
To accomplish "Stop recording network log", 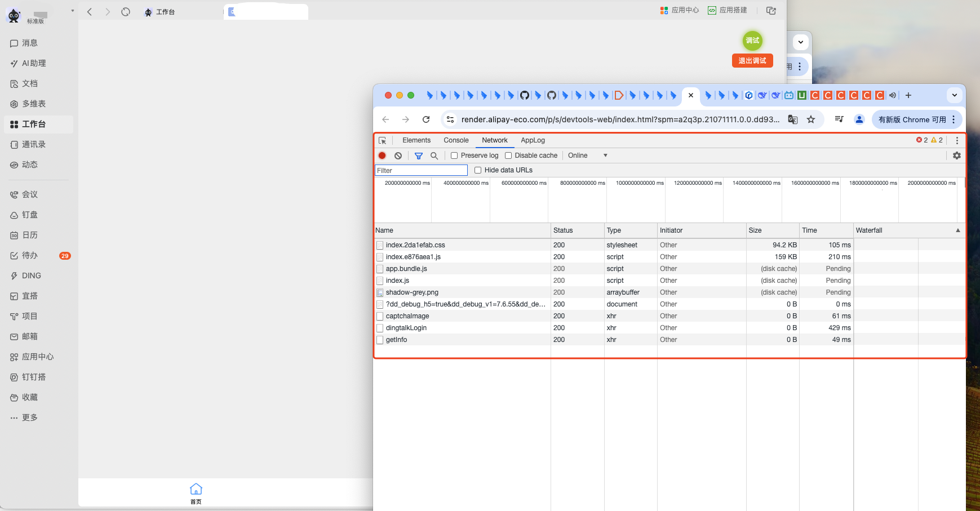I will (x=382, y=155).
